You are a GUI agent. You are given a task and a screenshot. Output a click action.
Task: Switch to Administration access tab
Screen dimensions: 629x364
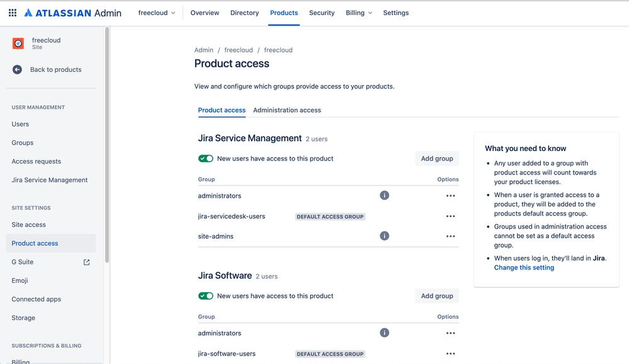(x=287, y=110)
